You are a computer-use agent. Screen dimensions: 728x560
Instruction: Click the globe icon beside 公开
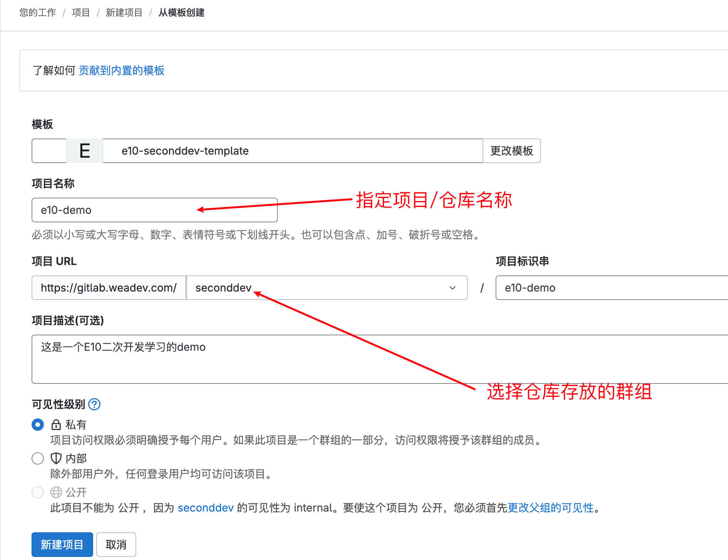click(56, 492)
